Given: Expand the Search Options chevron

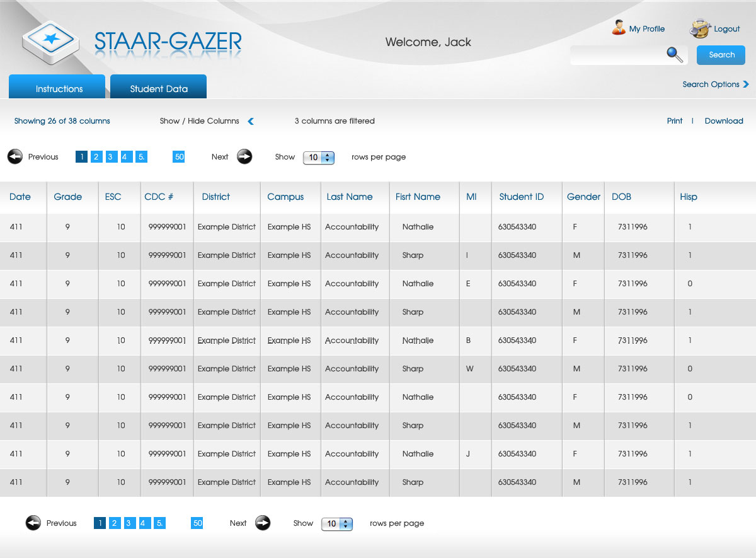Looking at the screenshot, I should pos(746,84).
